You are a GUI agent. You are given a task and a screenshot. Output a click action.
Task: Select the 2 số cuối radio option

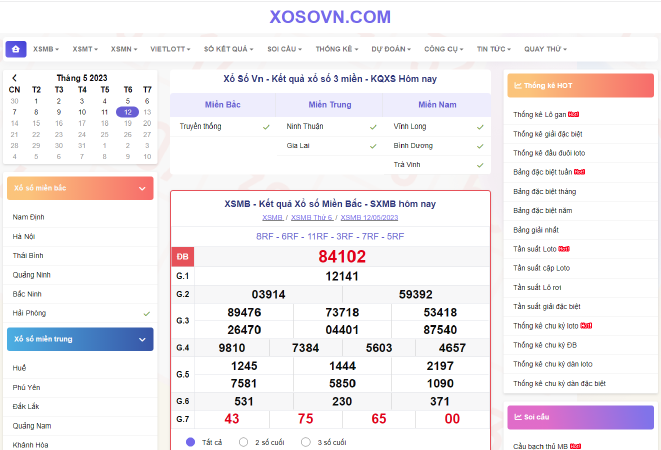(243, 442)
